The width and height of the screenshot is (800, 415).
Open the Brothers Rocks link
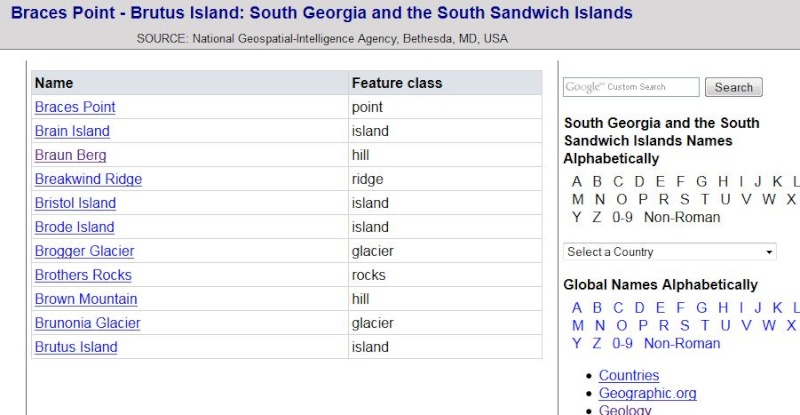[83, 275]
